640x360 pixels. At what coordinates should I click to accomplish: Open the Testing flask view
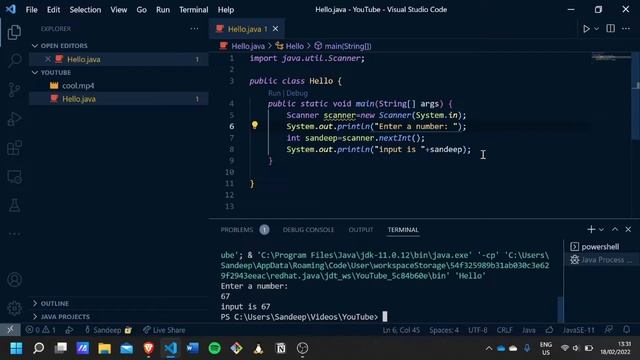pos(14,205)
